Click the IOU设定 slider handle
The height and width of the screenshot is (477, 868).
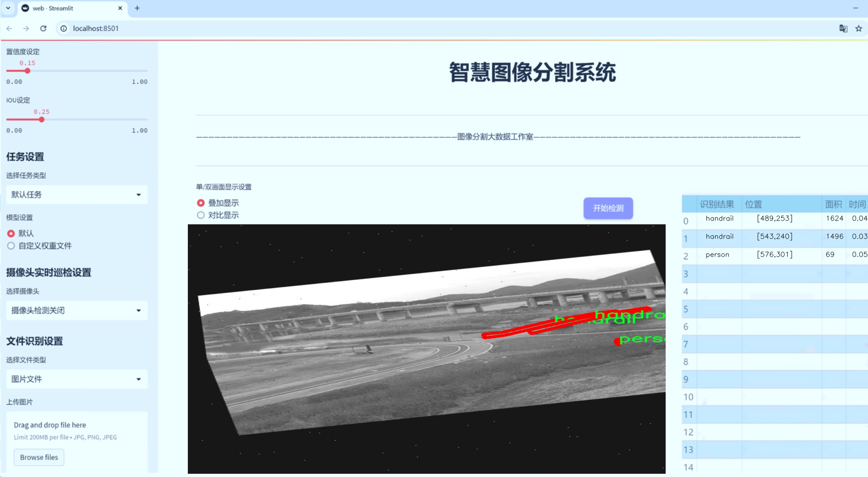42,120
